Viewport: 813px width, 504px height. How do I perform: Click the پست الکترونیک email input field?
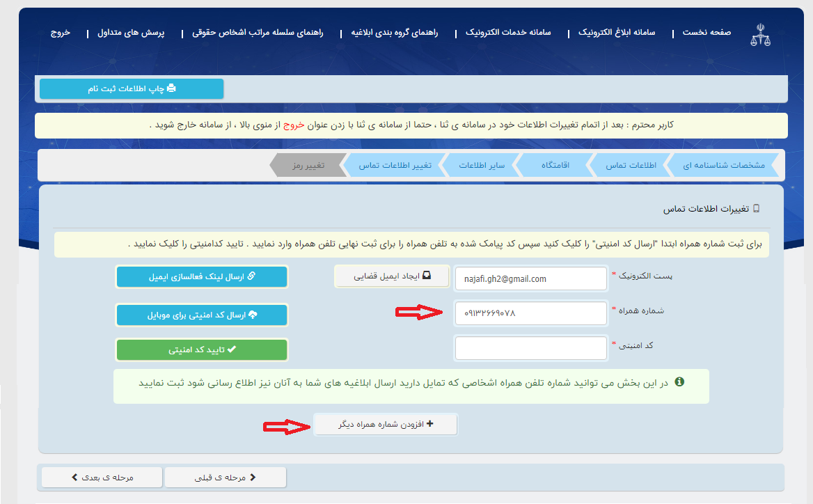click(530, 278)
